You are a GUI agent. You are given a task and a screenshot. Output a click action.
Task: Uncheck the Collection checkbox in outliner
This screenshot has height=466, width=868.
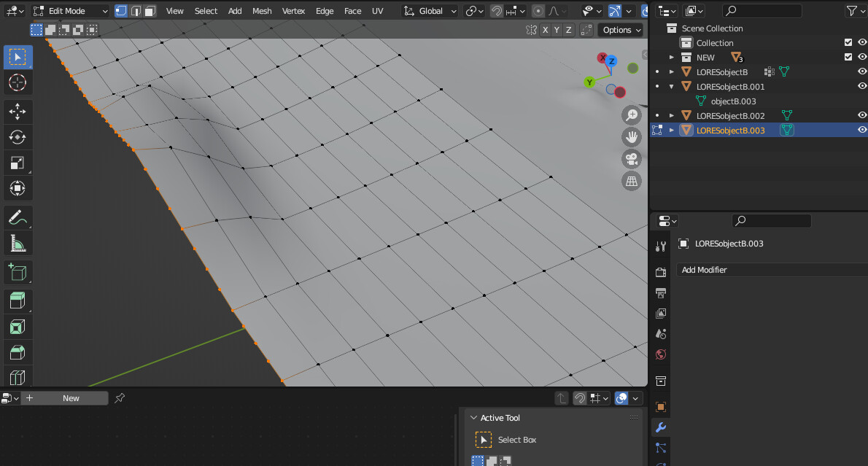pyautogui.click(x=848, y=42)
